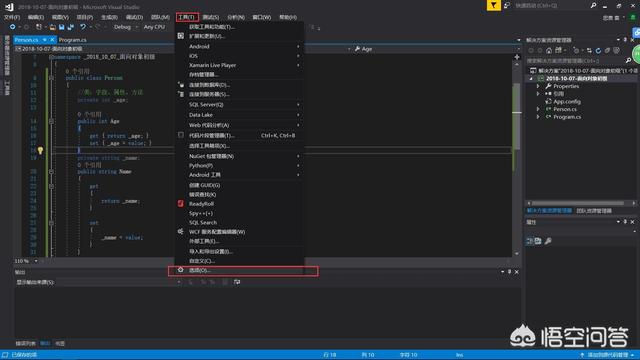Image resolution: width=640 pixels, height=360 pixels.
Task: Open the 窗口(W) menu
Action: tap(262, 17)
